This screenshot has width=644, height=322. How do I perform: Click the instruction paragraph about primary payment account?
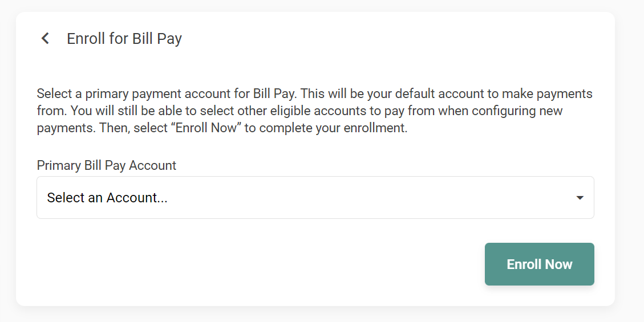click(x=315, y=111)
